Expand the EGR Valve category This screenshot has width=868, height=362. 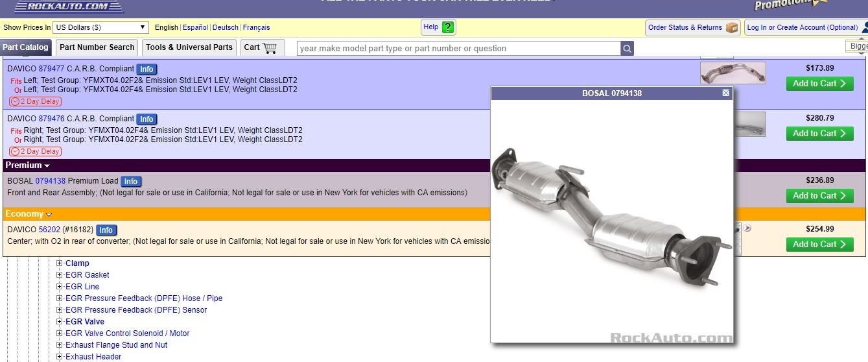60,322
